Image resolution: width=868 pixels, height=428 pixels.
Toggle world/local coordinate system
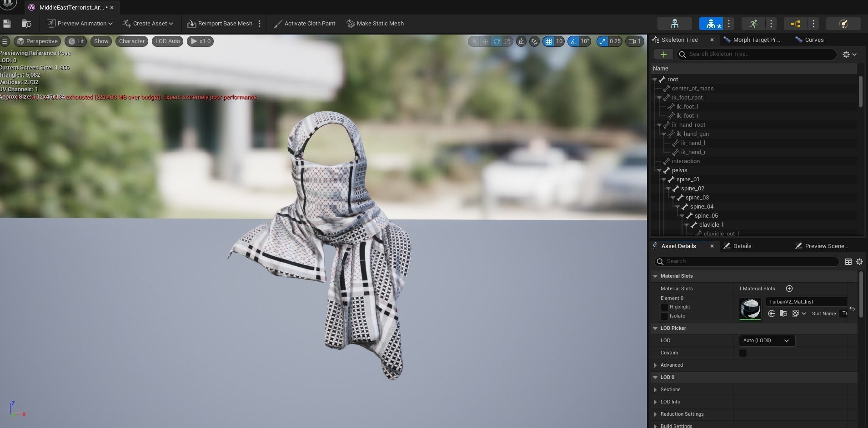click(521, 41)
